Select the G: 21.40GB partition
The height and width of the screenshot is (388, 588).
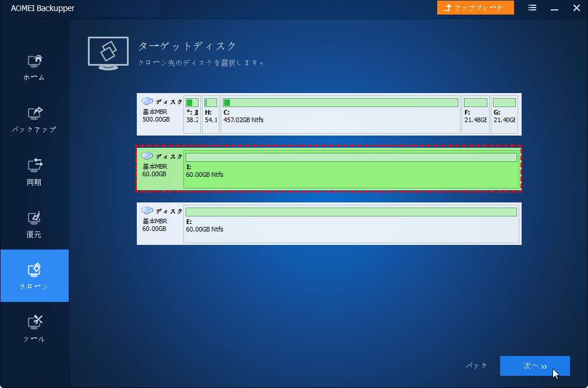504,114
